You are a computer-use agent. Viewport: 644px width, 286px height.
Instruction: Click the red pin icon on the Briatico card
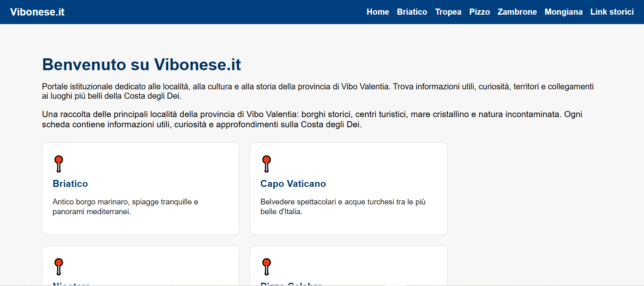pyautogui.click(x=59, y=164)
